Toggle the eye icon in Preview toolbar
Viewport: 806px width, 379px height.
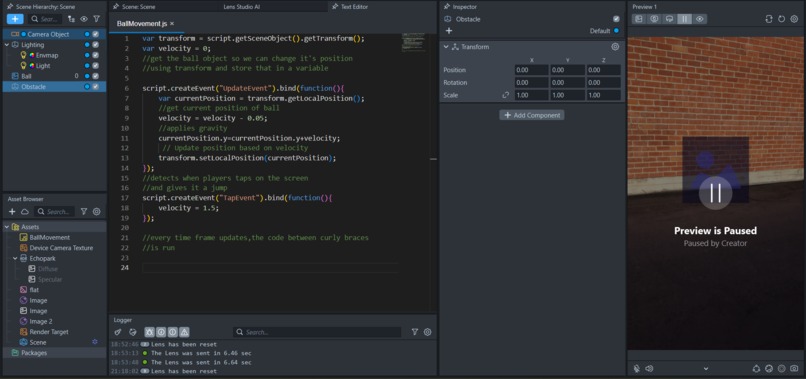[x=700, y=19]
